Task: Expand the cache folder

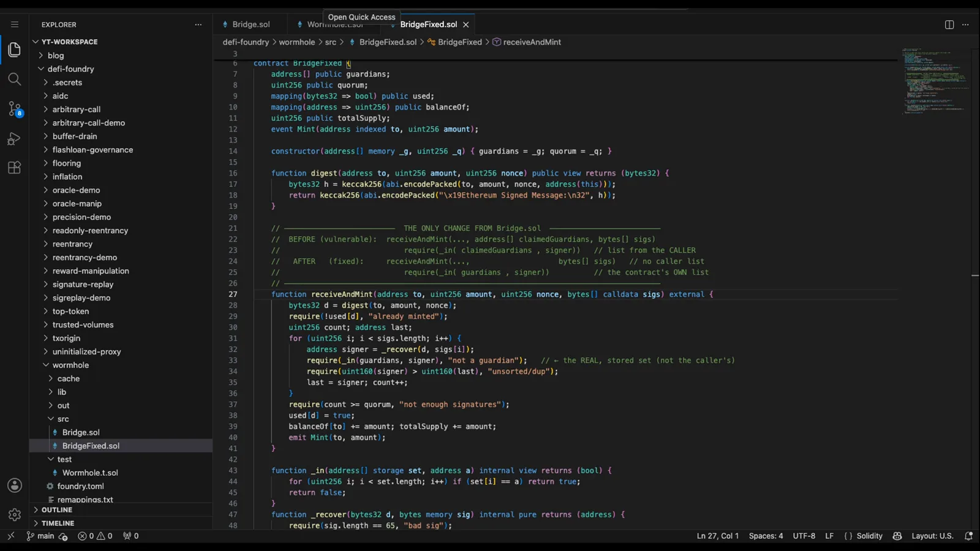Action: [69, 378]
